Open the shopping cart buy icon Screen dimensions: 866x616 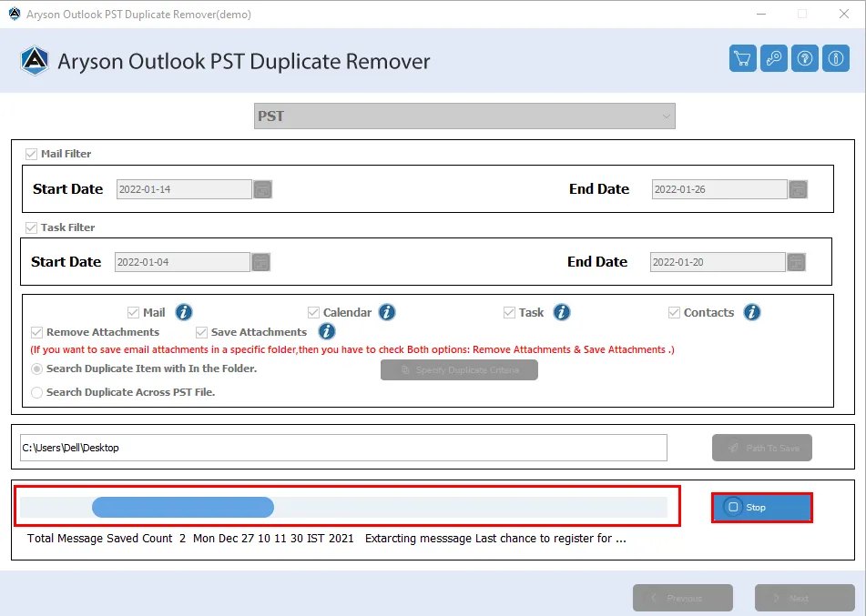pos(743,58)
